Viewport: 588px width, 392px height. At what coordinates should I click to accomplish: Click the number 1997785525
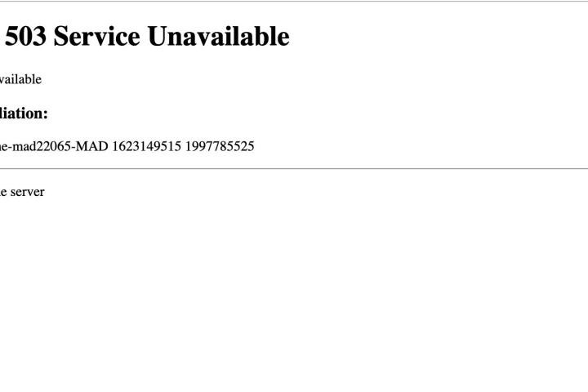tap(220, 146)
